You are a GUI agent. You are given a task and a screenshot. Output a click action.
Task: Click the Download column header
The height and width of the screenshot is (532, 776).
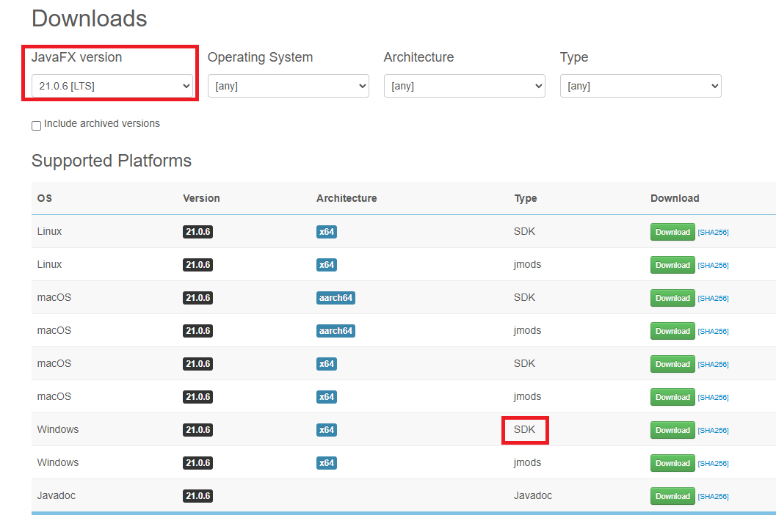click(x=675, y=198)
